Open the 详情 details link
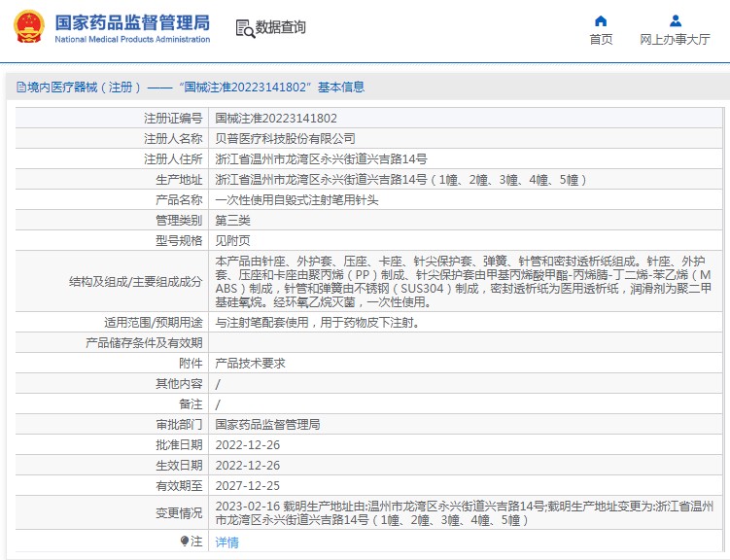 click(x=226, y=542)
